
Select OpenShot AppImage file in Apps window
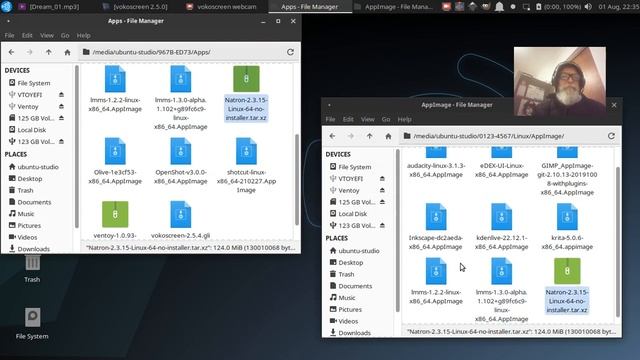[x=181, y=161]
